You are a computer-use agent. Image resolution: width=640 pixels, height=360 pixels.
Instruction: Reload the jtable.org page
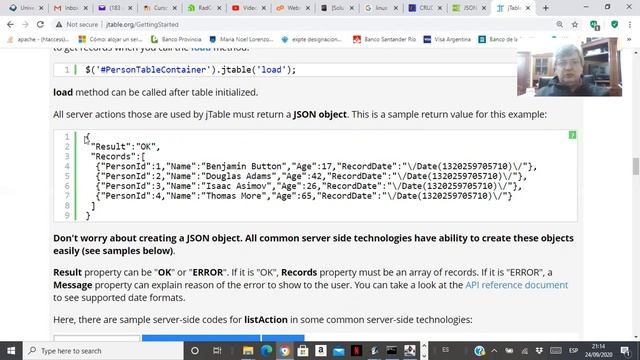coord(40,24)
